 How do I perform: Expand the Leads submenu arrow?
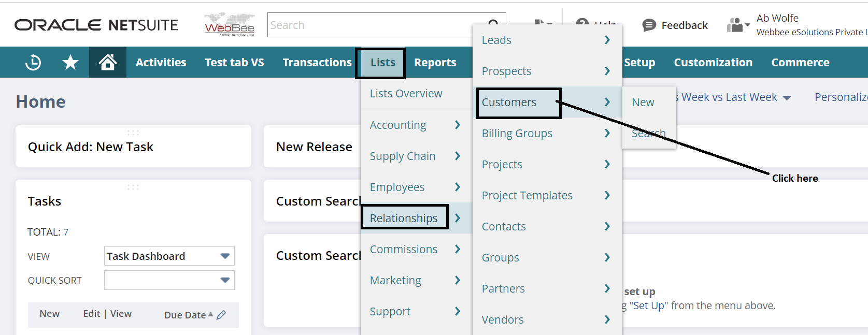607,40
